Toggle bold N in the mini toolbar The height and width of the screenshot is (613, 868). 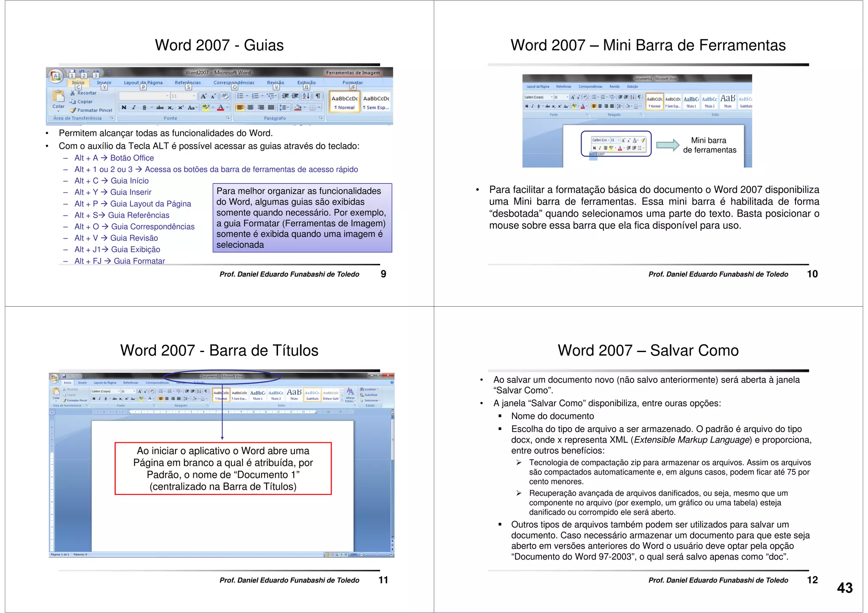[594, 148]
